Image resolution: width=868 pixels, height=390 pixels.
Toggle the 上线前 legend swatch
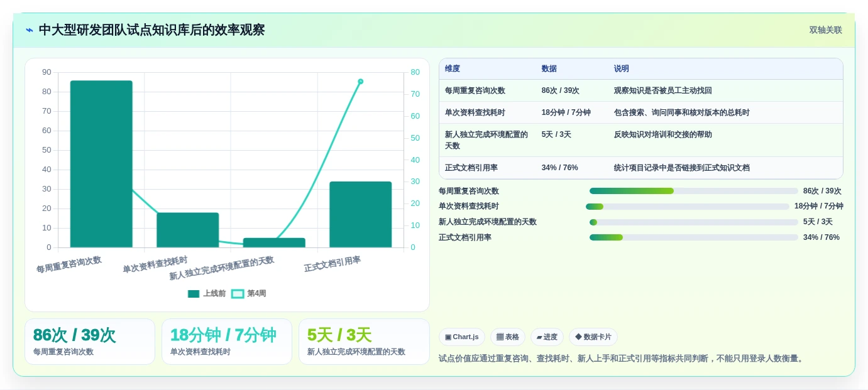point(194,293)
